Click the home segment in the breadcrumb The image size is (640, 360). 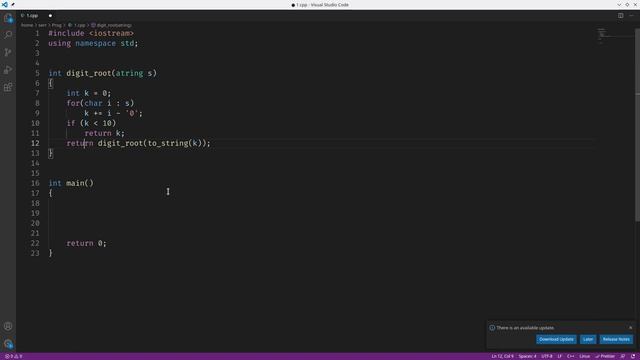27,25
